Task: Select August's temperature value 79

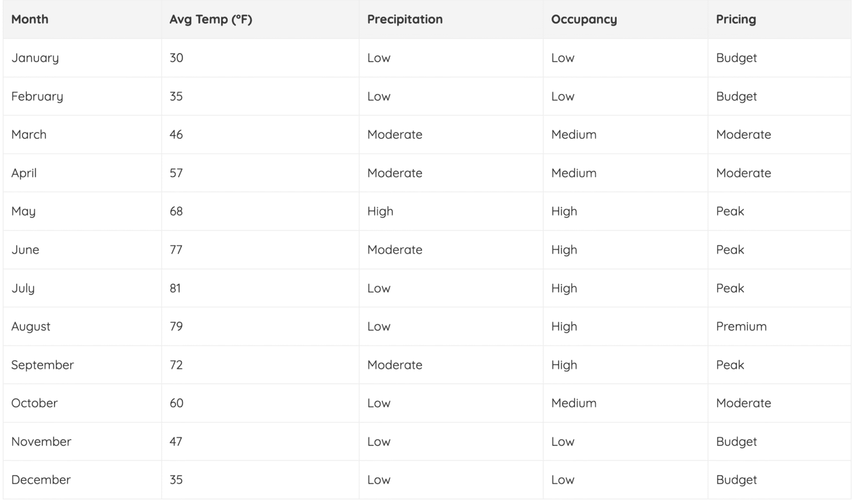Action: (176, 326)
